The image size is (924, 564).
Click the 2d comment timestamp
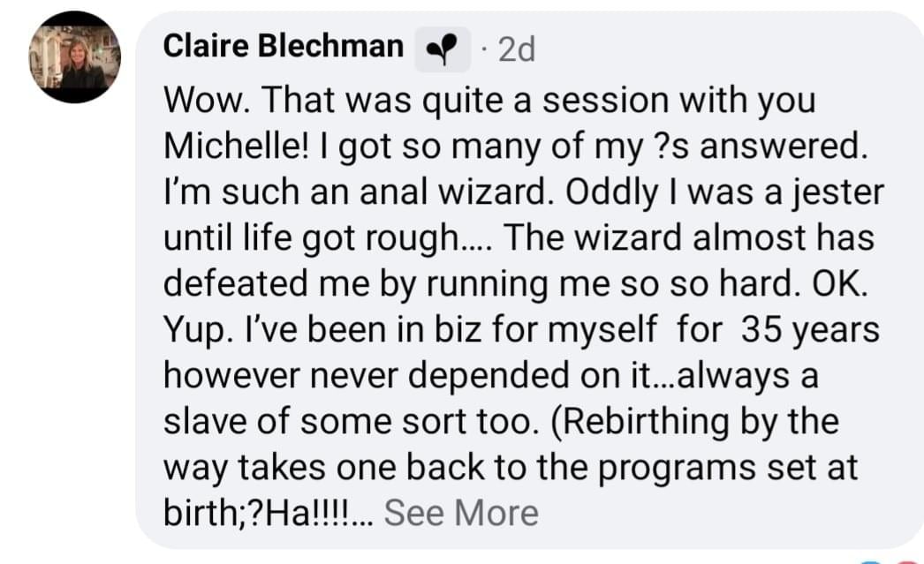pos(517,49)
